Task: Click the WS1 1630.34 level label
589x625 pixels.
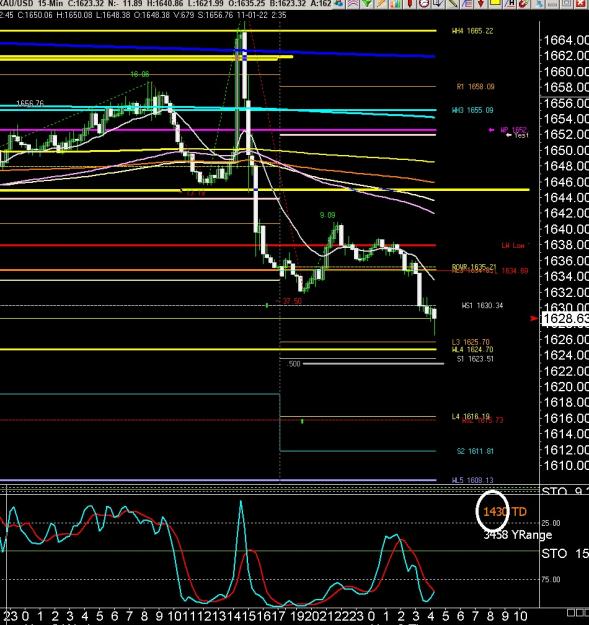Action: (x=482, y=305)
